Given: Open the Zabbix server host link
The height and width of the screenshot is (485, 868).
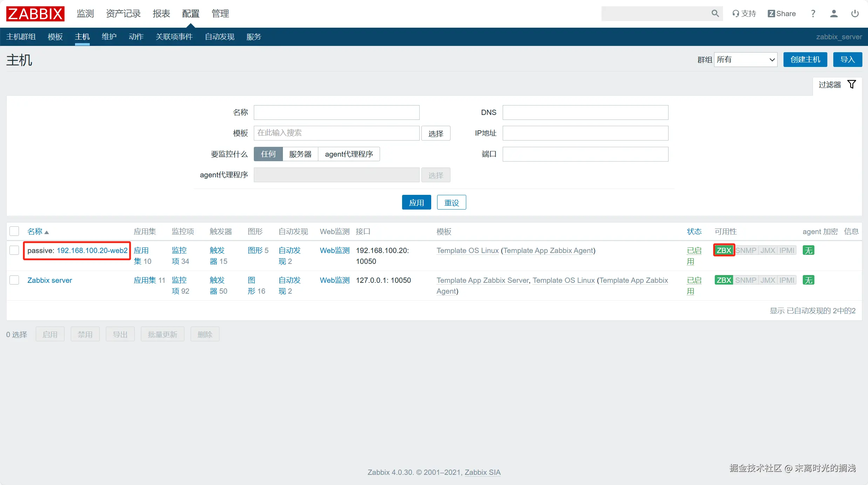Looking at the screenshot, I should pos(49,280).
